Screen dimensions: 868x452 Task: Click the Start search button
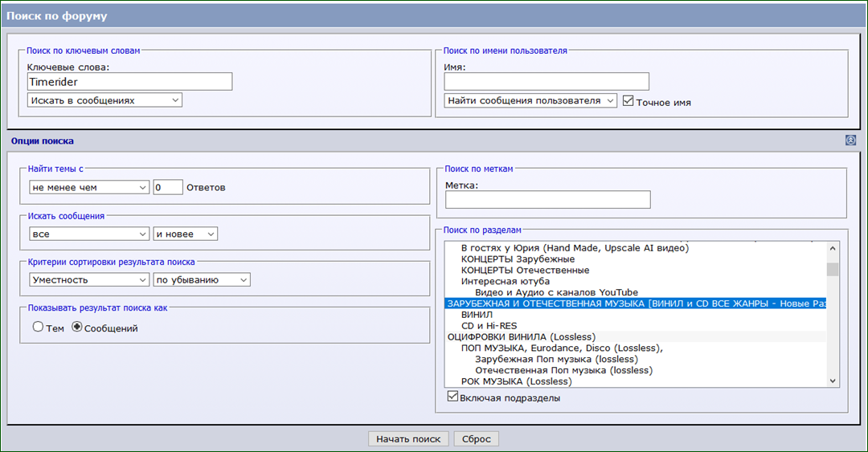coord(408,438)
